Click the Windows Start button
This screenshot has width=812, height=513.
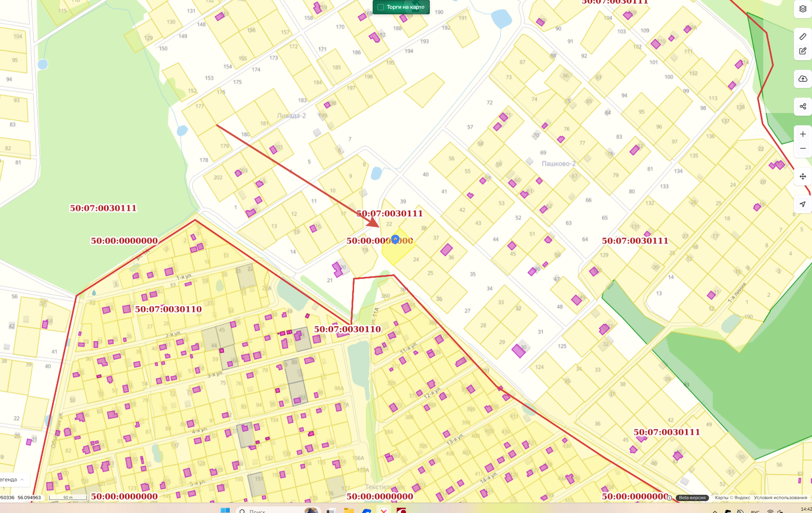point(225,510)
